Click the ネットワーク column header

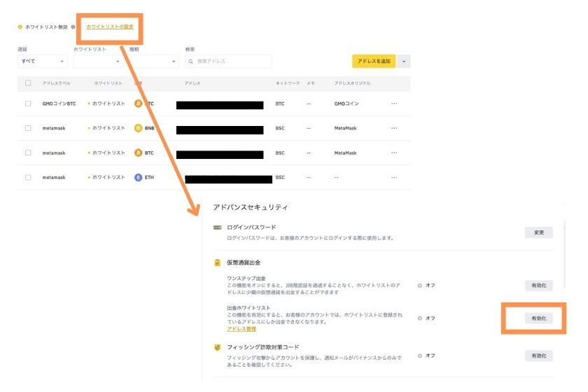[288, 83]
